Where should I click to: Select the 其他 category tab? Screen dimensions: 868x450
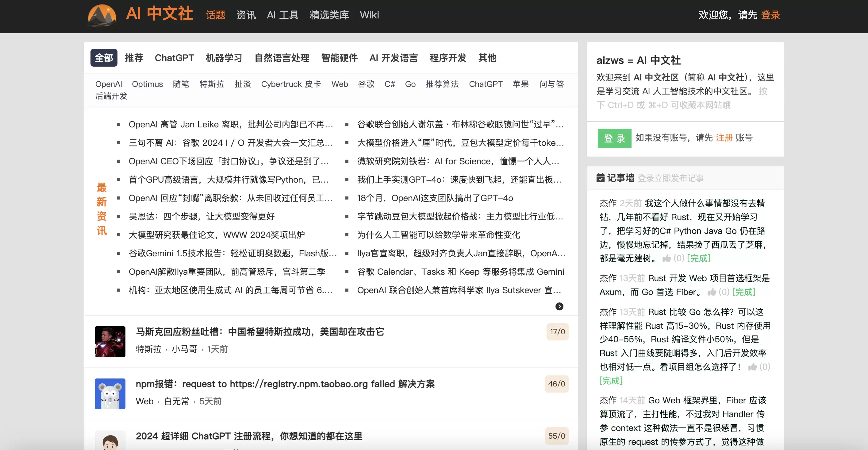coord(487,58)
